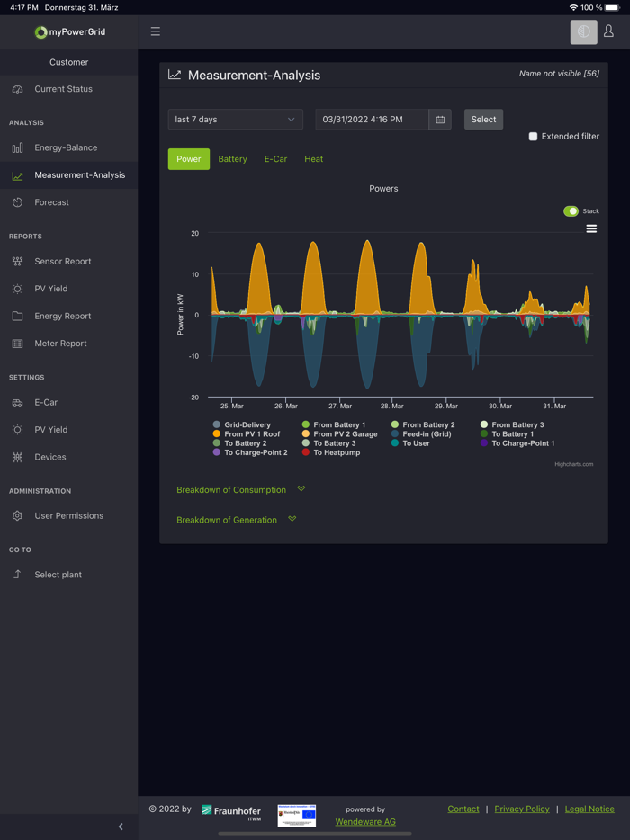The width and height of the screenshot is (630, 840).
Task: Open the Privacy Policy link
Action: coord(522,809)
